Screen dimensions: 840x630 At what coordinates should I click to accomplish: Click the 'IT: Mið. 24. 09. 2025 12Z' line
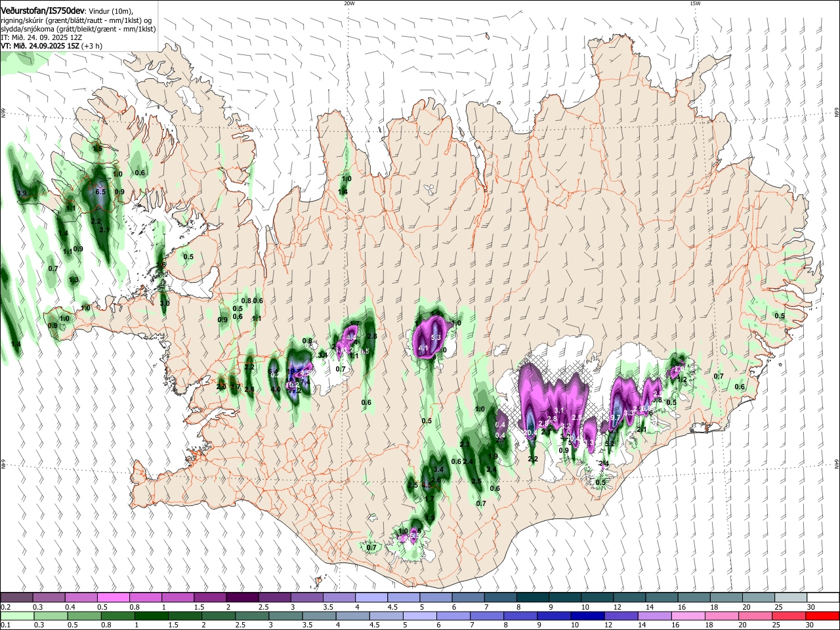coord(41,37)
